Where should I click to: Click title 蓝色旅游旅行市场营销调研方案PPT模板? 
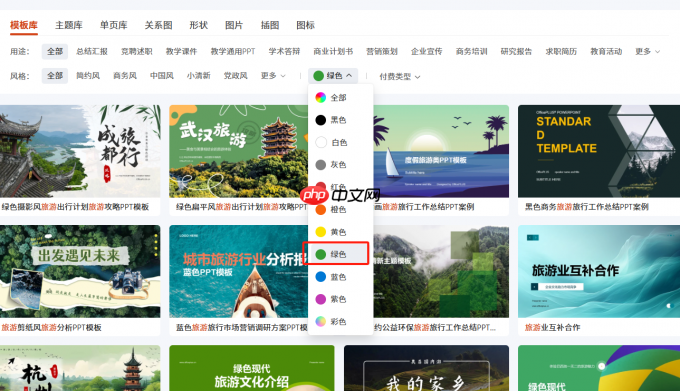[x=242, y=327]
